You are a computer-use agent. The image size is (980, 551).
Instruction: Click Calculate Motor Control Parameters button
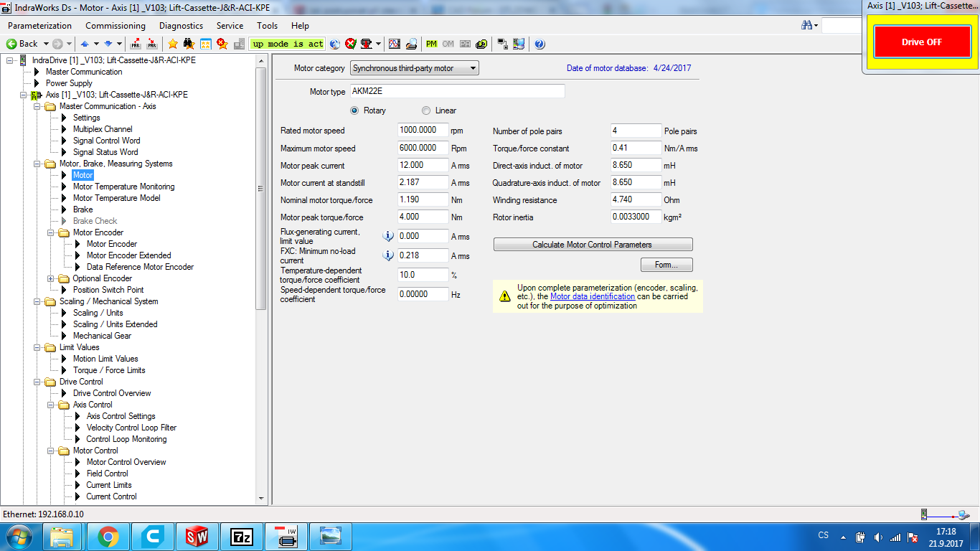tap(593, 245)
